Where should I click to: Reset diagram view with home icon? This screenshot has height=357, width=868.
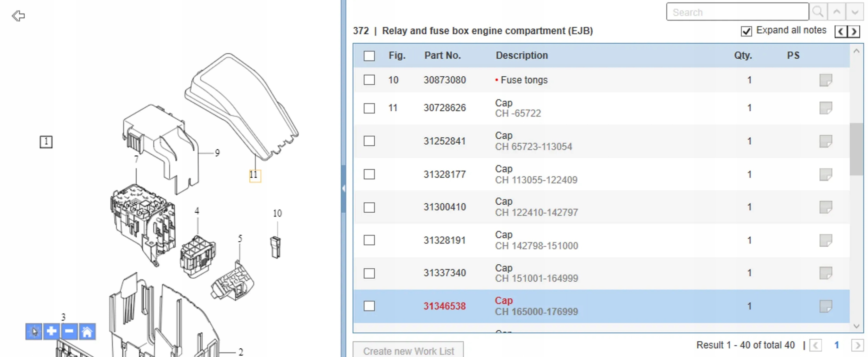(87, 332)
